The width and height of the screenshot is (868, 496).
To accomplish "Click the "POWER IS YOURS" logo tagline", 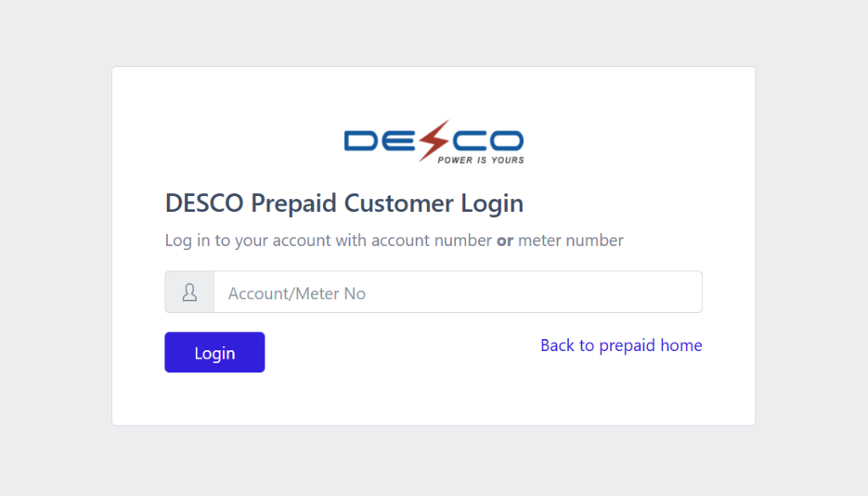I will coord(481,159).
